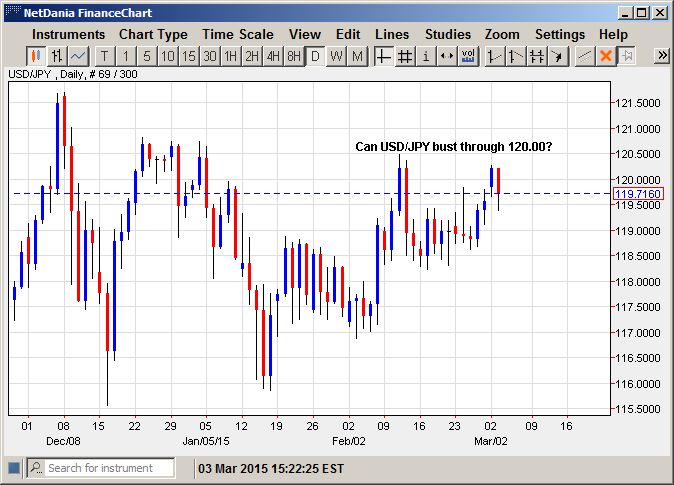
Task: Click the grey diagonal line tool
Action: point(584,56)
